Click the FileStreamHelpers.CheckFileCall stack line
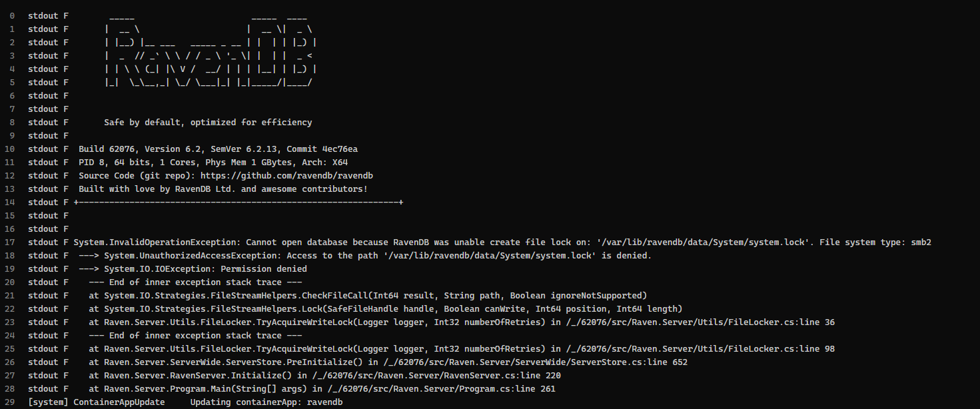Screen dimensions: 980x409 368,296
